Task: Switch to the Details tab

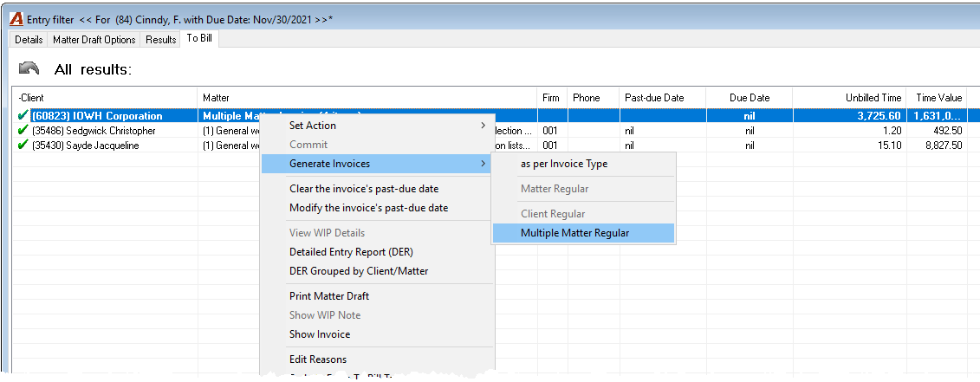Action: (29, 39)
